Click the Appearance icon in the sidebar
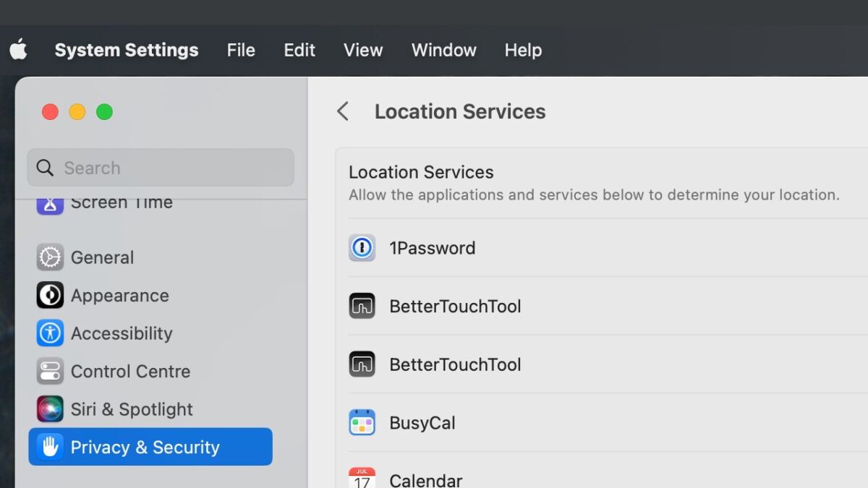This screenshot has width=868, height=488. click(x=50, y=295)
